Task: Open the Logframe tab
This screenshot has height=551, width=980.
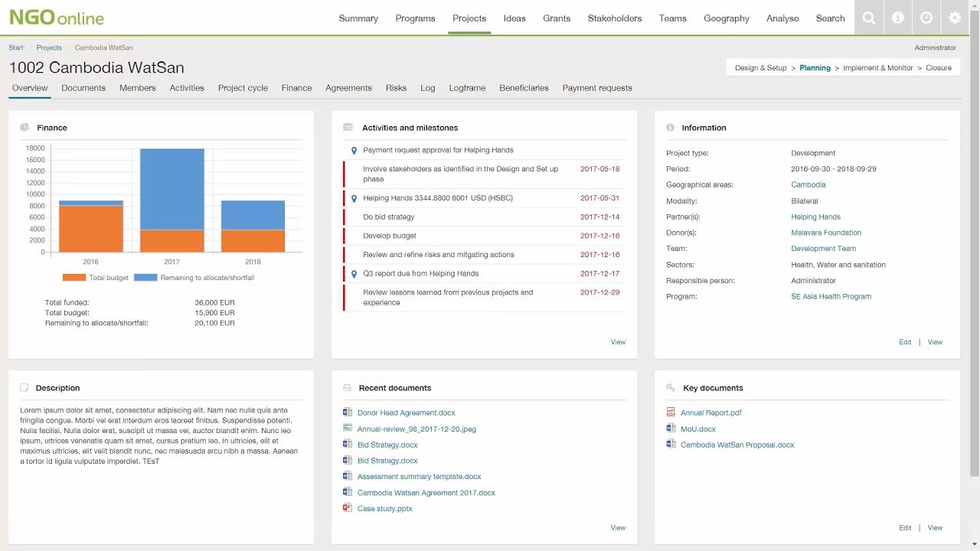Action: [467, 88]
